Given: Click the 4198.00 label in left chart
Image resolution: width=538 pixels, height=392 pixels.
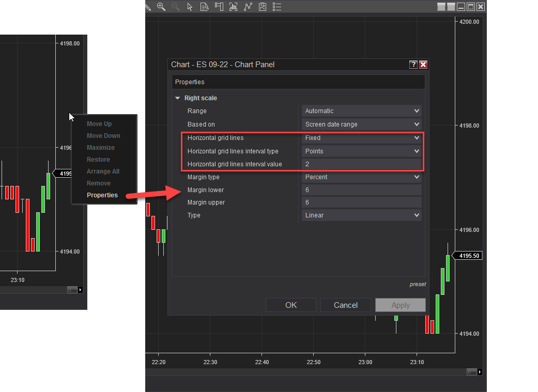Looking at the screenshot, I should [70, 43].
